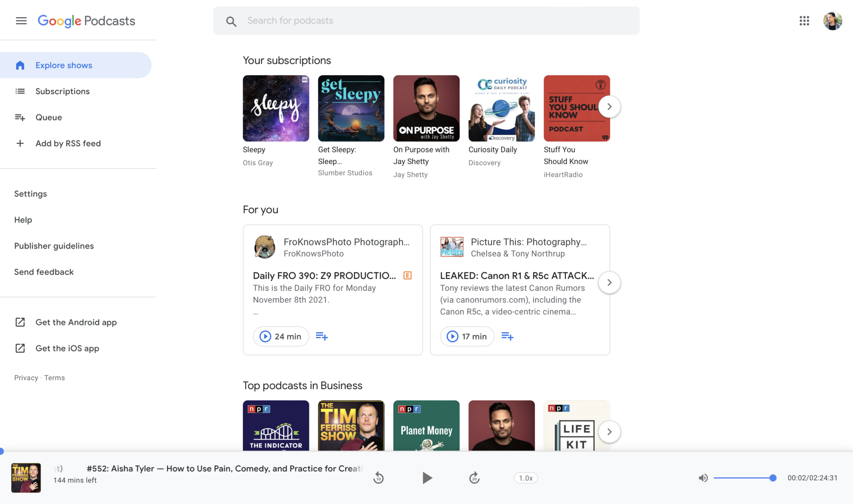Screen dimensions: 853x504
Task: Open On Purpose subscription thumbnail
Action: pyautogui.click(x=426, y=108)
